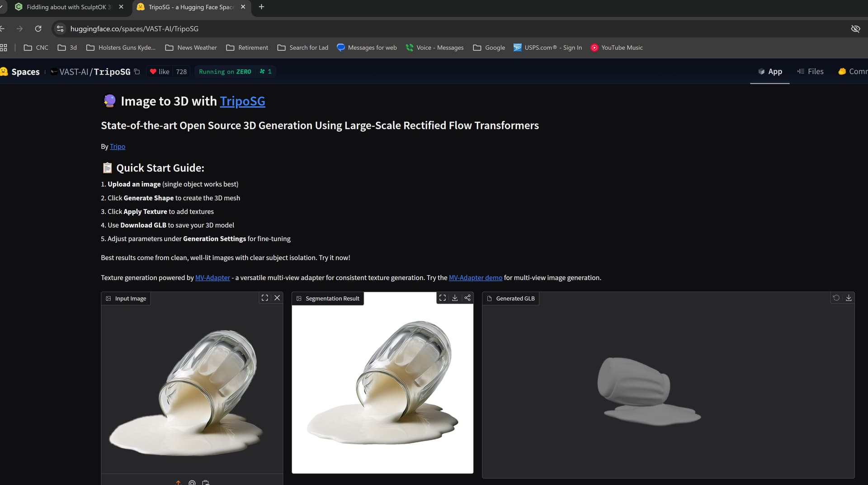The width and height of the screenshot is (868, 485).
Task: Open Voice - Messages bookmark
Action: (435, 48)
